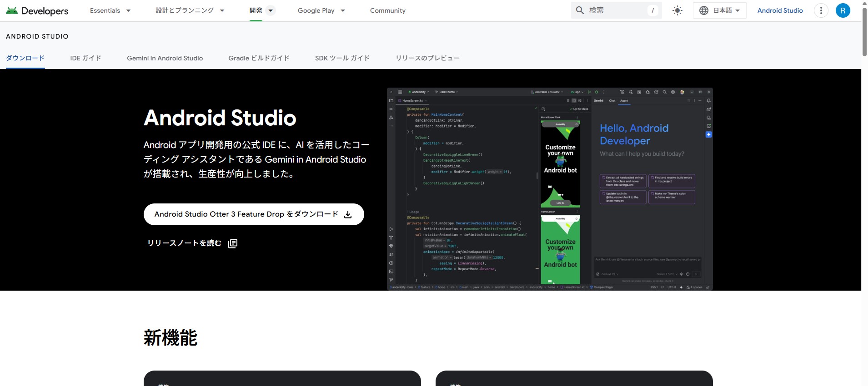Open the three-dot more options menu

(821, 10)
